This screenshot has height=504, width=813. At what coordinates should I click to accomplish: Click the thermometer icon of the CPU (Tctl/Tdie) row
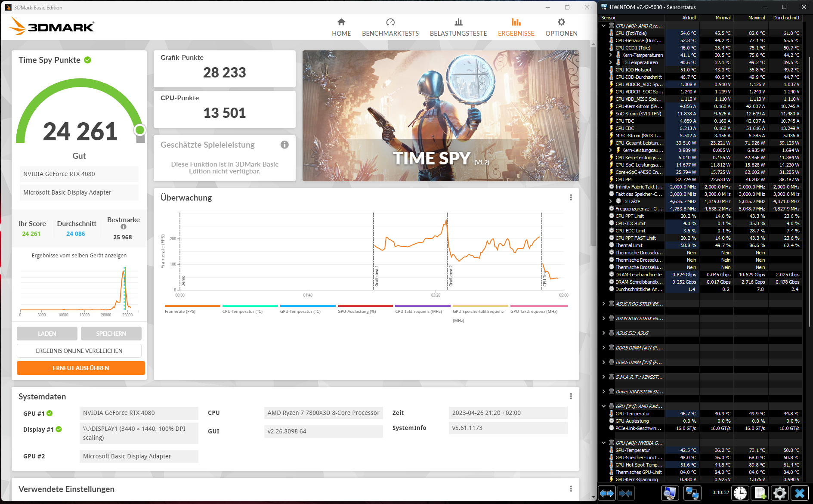coord(612,33)
